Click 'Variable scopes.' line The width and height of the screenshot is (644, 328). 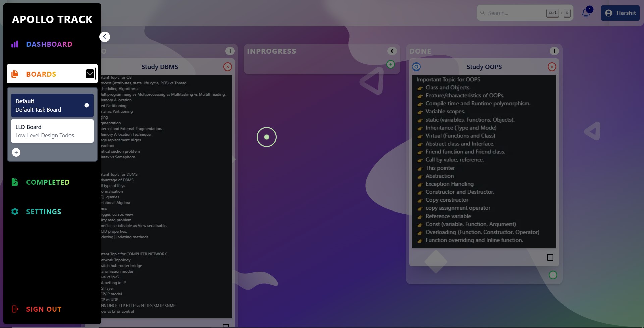point(445,112)
